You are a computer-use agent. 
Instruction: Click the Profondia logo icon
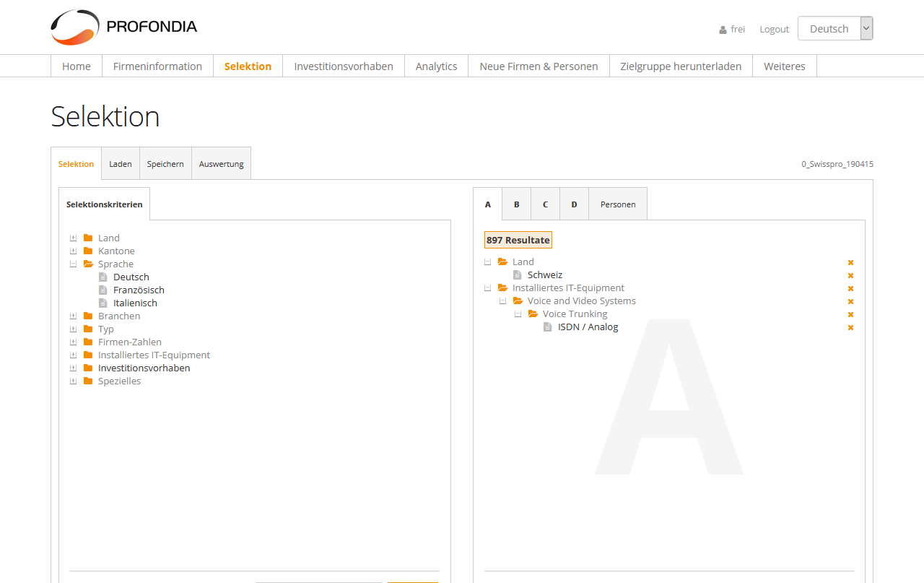pyautogui.click(x=74, y=27)
